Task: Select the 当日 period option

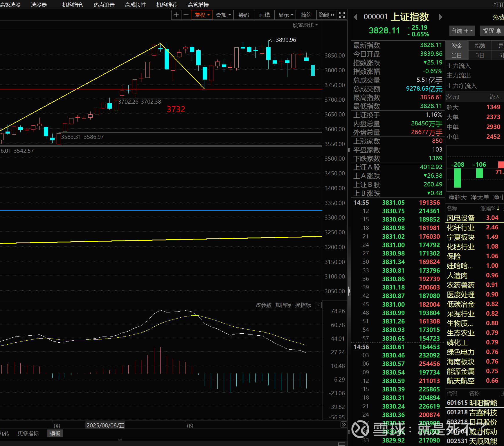Action: [457, 55]
